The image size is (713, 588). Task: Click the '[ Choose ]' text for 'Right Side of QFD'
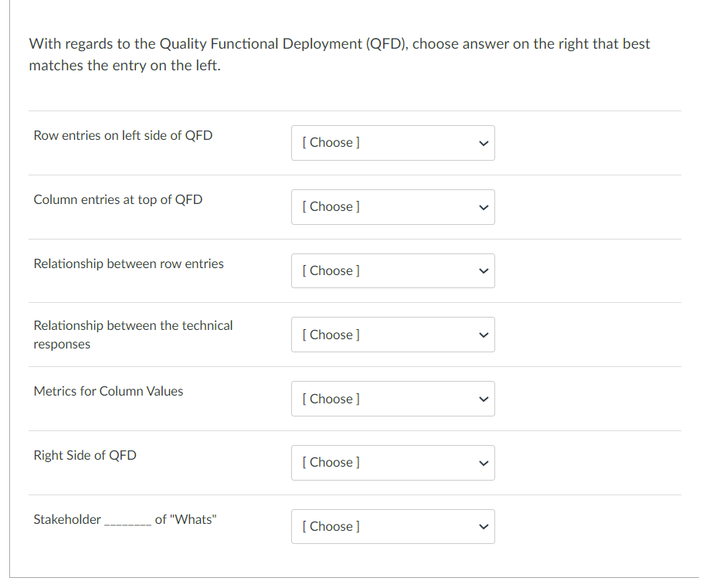330,462
